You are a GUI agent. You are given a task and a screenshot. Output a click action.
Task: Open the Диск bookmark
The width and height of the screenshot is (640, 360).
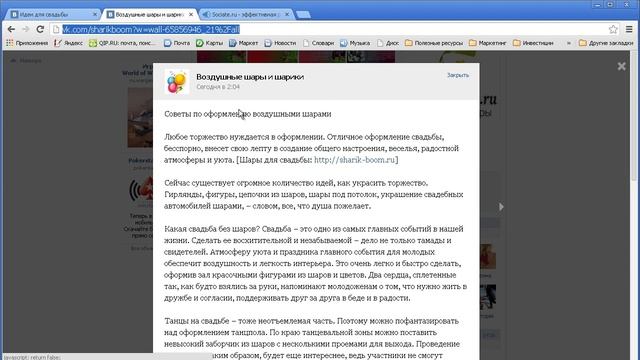(x=388, y=43)
